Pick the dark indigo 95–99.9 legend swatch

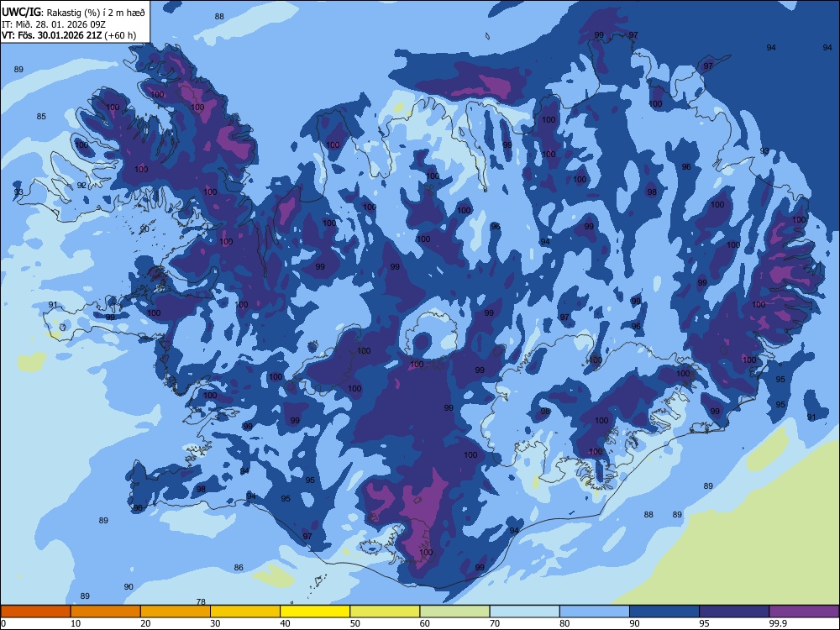coord(734,612)
